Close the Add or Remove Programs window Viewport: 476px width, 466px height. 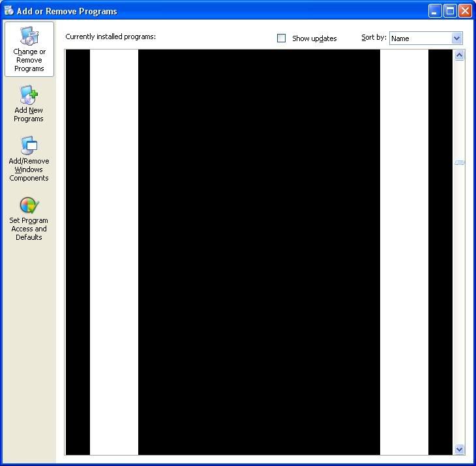tap(465, 11)
